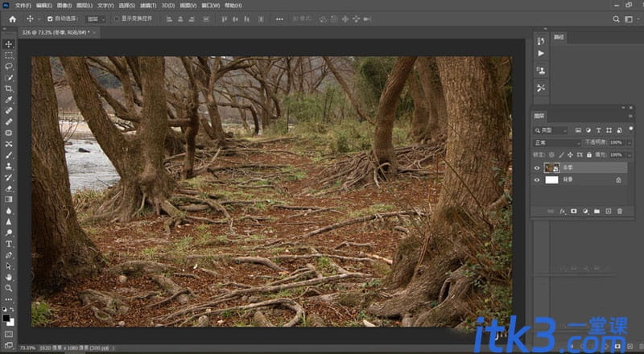The image size is (644, 354).
Task: Select the Spot Healing Brush tool
Action: pyautogui.click(x=9, y=111)
